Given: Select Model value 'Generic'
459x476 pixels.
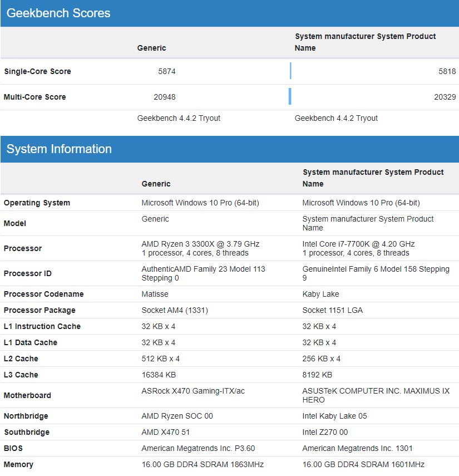Looking at the screenshot, I should [155, 219].
